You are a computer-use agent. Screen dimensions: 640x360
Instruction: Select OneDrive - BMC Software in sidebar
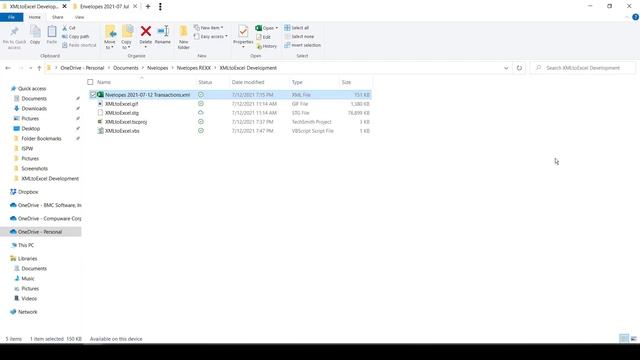(49, 205)
